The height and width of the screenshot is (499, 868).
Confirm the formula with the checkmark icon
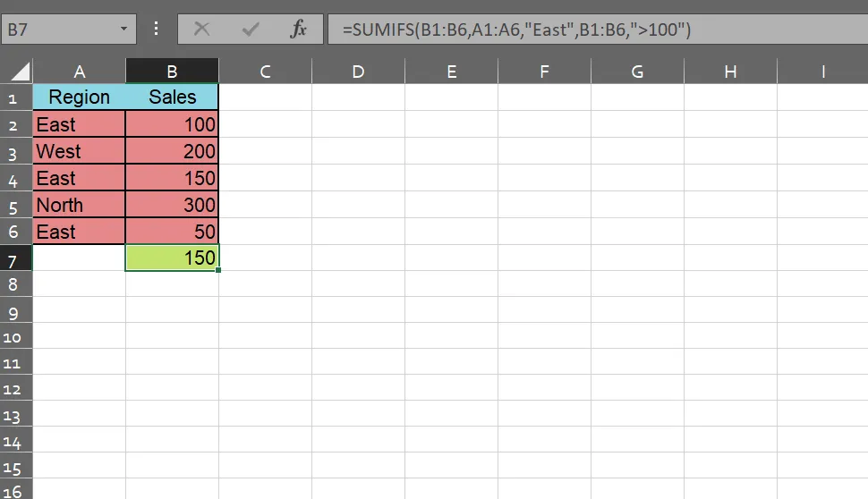click(251, 29)
